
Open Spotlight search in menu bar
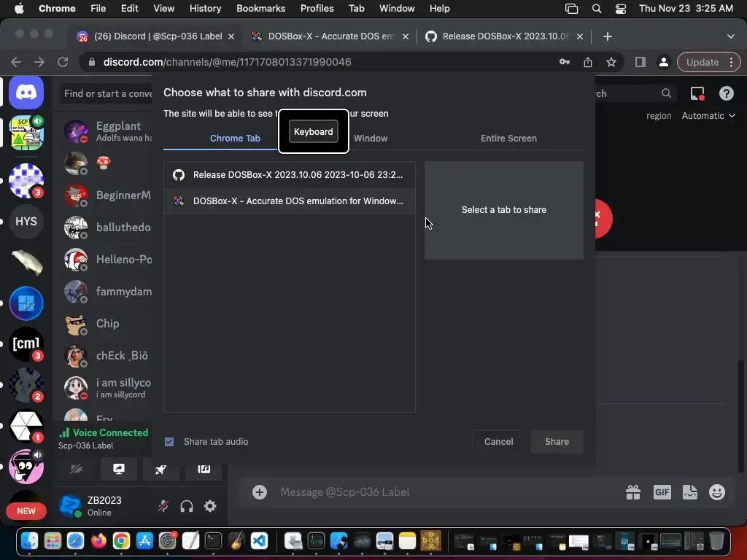point(597,9)
